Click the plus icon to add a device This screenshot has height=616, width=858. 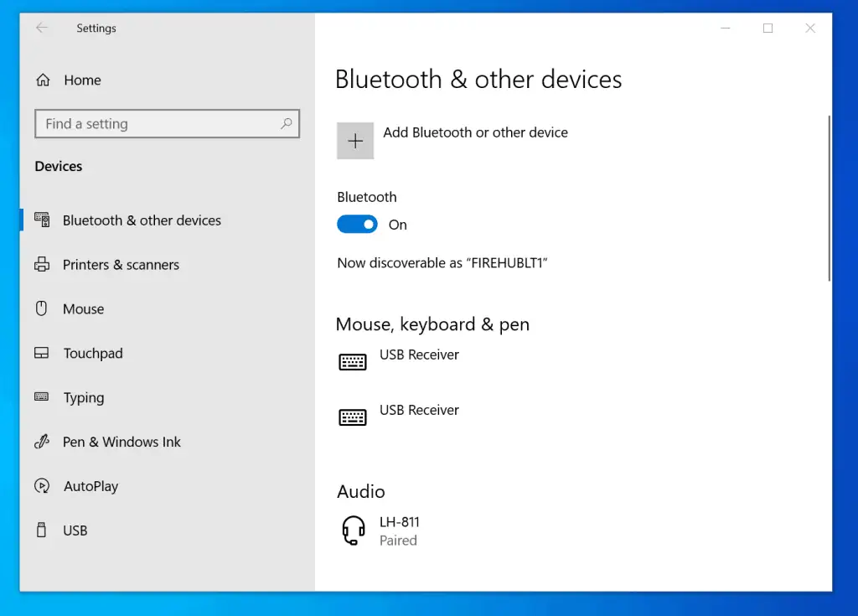(354, 140)
